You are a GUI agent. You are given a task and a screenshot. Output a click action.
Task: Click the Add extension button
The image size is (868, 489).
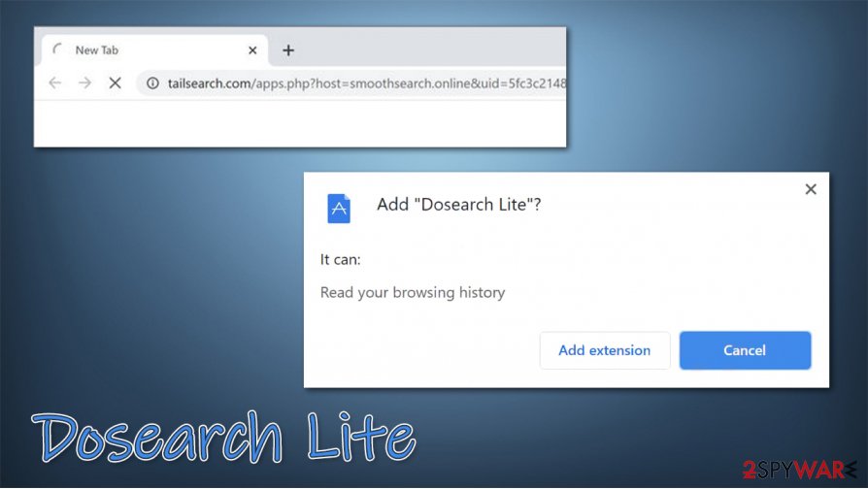605,350
